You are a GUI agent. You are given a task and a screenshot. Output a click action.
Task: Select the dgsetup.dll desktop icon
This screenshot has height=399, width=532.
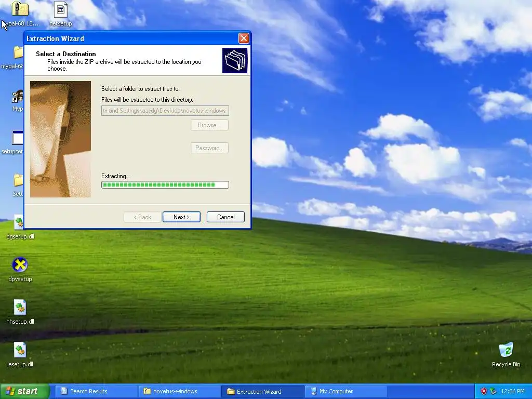point(20,227)
